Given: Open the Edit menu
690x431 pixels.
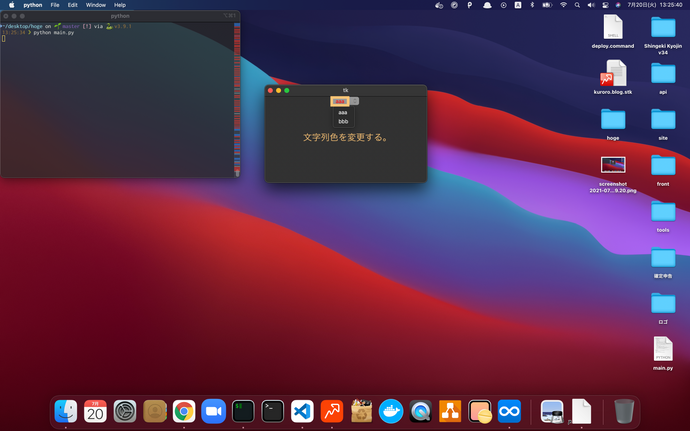Looking at the screenshot, I should click(x=73, y=5).
